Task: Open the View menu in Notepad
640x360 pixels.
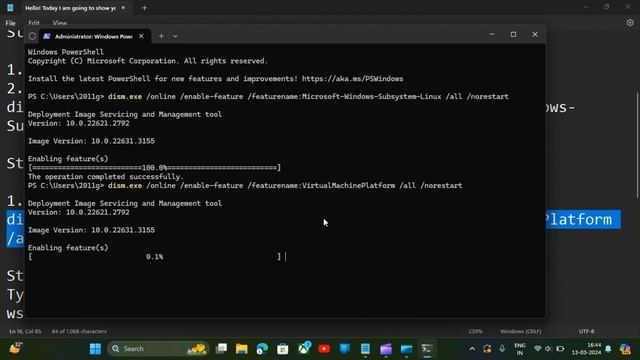Action: pyautogui.click(x=60, y=23)
